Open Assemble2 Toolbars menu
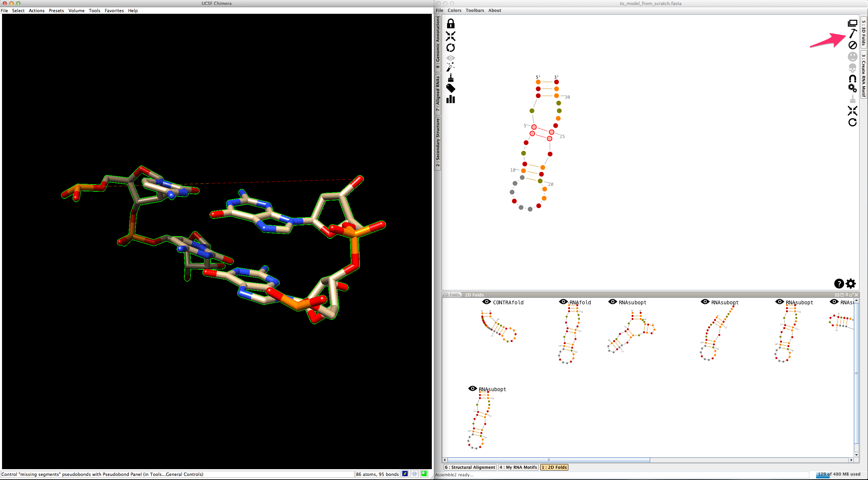Image resolution: width=868 pixels, height=480 pixels. [x=475, y=11]
